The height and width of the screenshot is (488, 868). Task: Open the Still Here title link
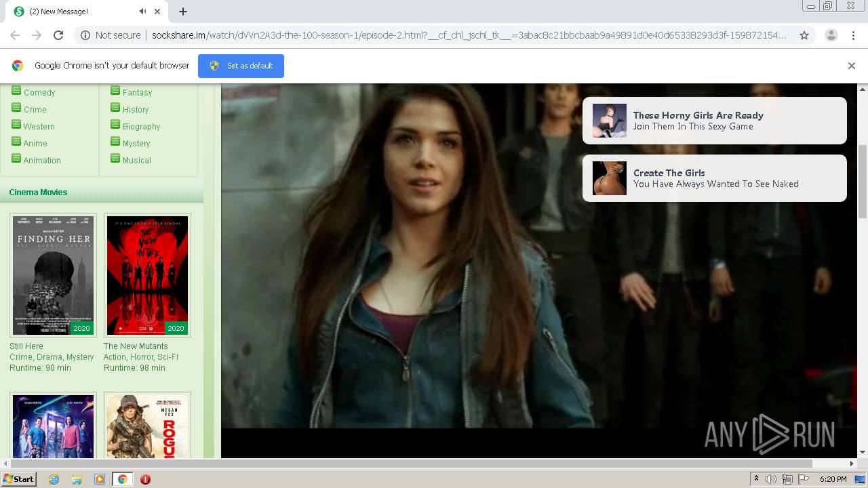26,346
